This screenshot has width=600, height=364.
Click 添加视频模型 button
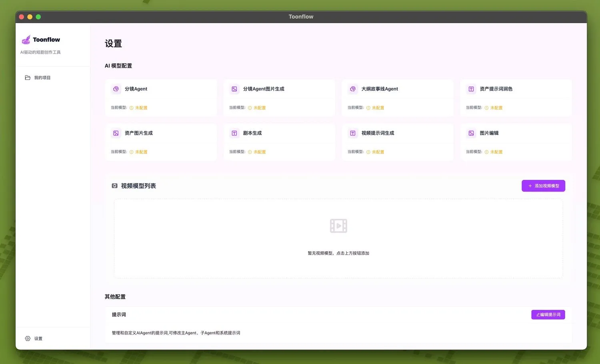click(543, 186)
